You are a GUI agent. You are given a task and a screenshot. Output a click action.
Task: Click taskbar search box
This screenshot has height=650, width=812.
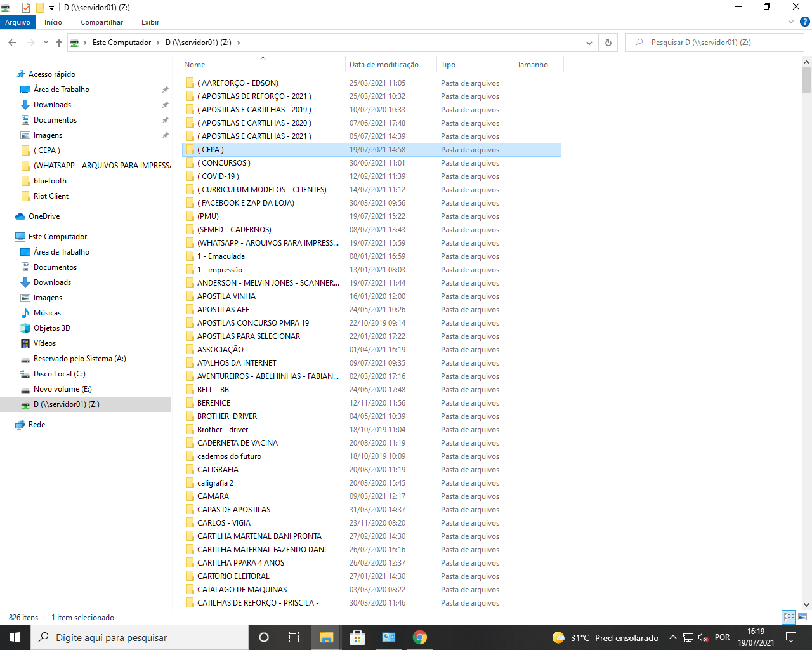coord(140,637)
